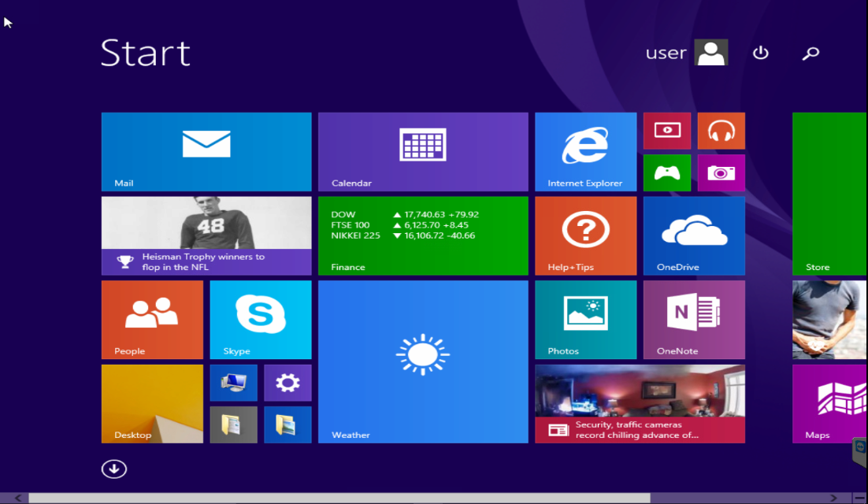Click the FTSE 100 index line

(x=400, y=225)
